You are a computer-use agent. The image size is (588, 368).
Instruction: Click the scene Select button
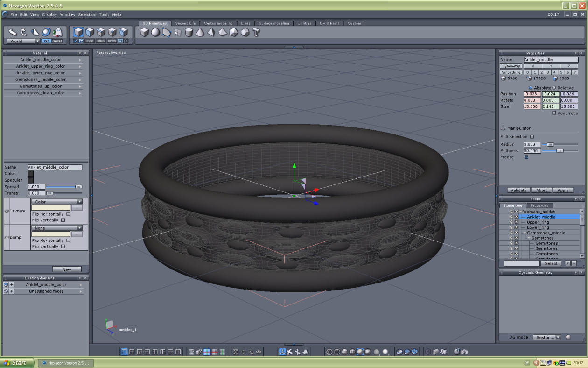click(551, 263)
